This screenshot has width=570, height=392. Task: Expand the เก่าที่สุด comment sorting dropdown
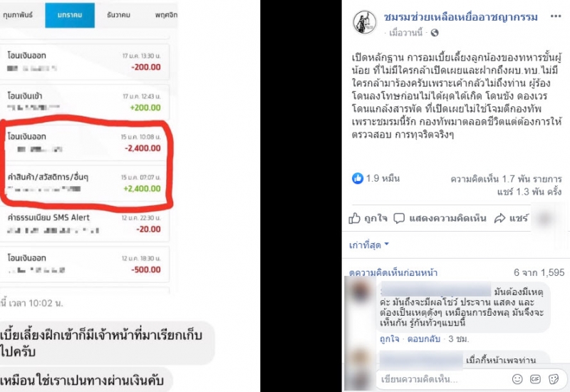(x=368, y=244)
